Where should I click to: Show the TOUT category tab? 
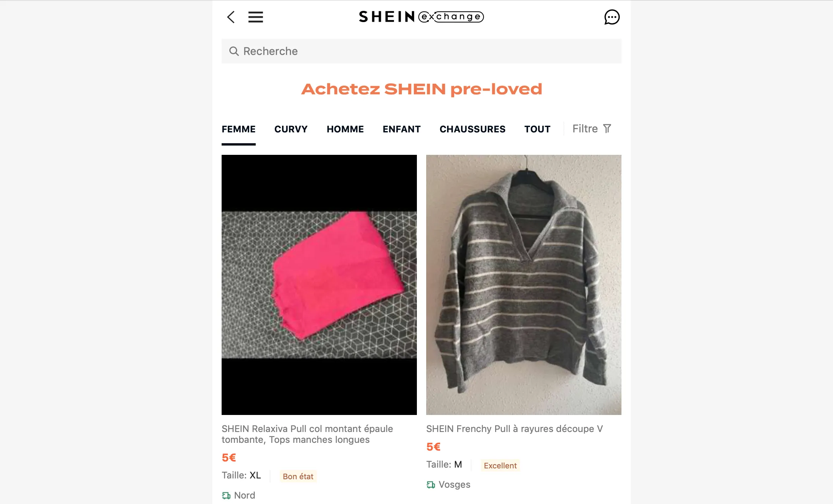point(537,129)
